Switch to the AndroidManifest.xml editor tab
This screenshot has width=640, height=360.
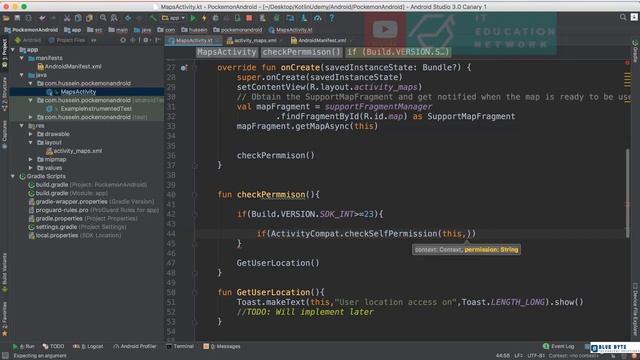pyautogui.click(x=321, y=40)
